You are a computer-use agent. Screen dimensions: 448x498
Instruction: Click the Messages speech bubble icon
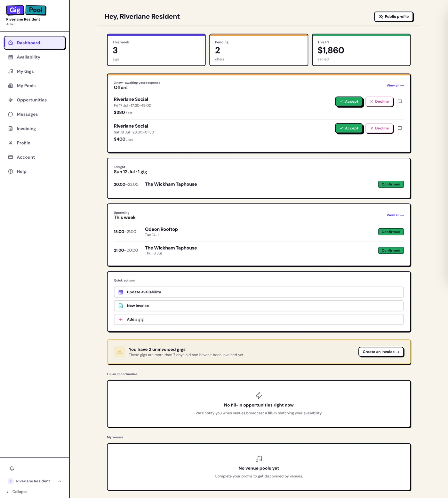(11, 114)
